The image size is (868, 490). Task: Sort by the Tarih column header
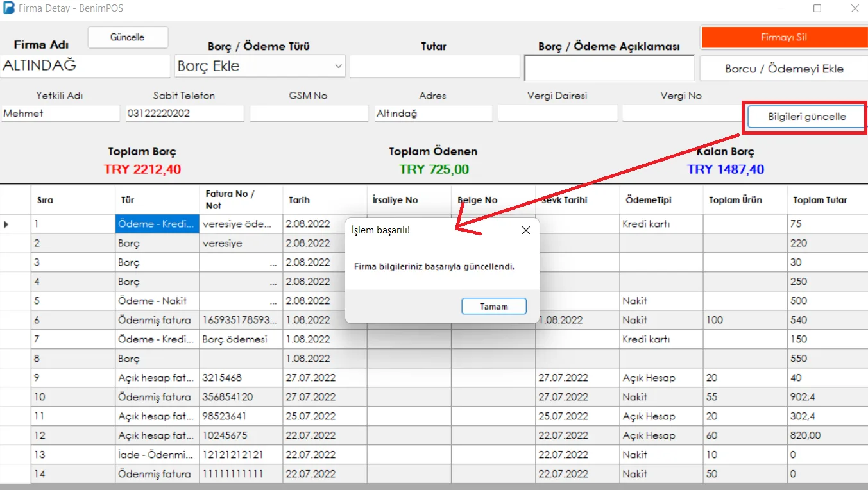click(325, 199)
